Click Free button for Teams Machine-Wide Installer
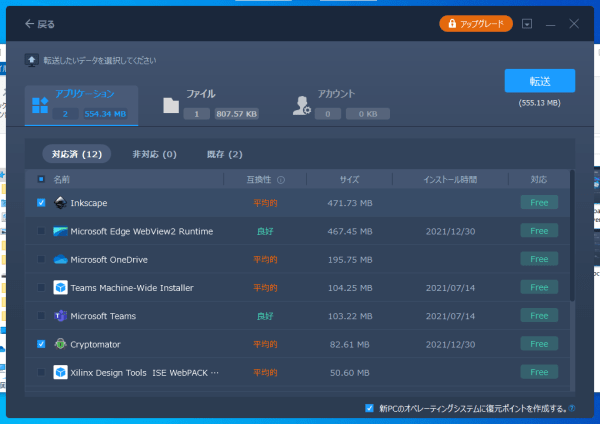The width and height of the screenshot is (600, 424). pyautogui.click(x=539, y=287)
